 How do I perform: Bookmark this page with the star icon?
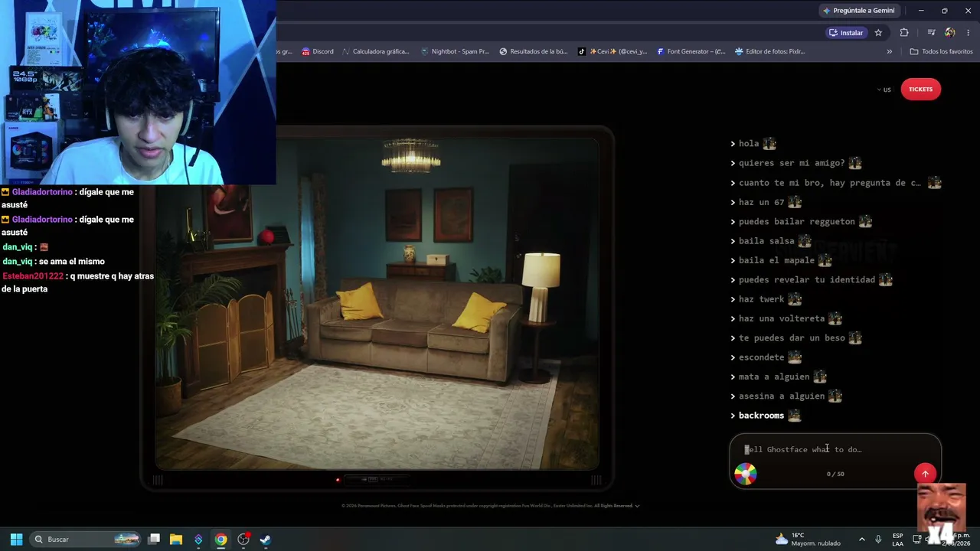[x=878, y=33]
